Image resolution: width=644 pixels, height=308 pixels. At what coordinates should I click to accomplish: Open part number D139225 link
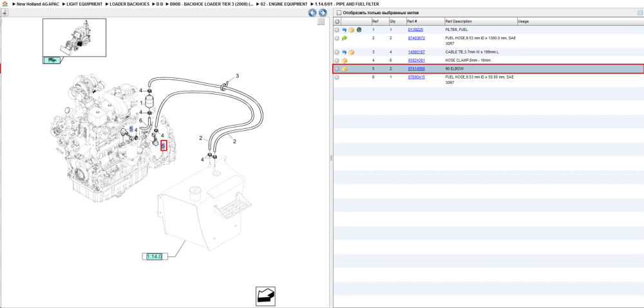tap(415, 30)
